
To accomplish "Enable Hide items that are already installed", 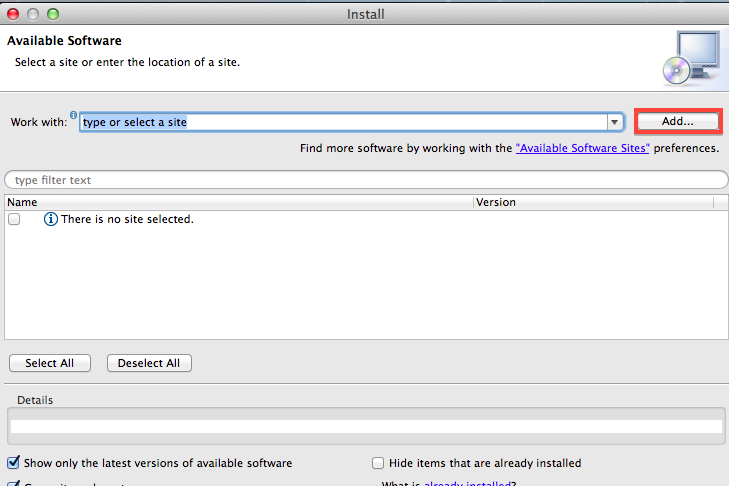I will [x=378, y=463].
